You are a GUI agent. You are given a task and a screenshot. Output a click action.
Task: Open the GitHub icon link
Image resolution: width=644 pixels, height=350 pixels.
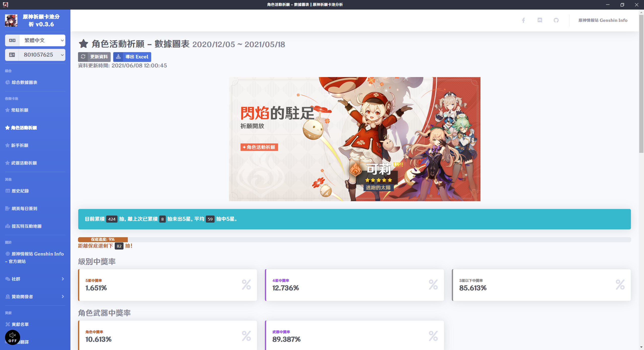click(x=556, y=20)
